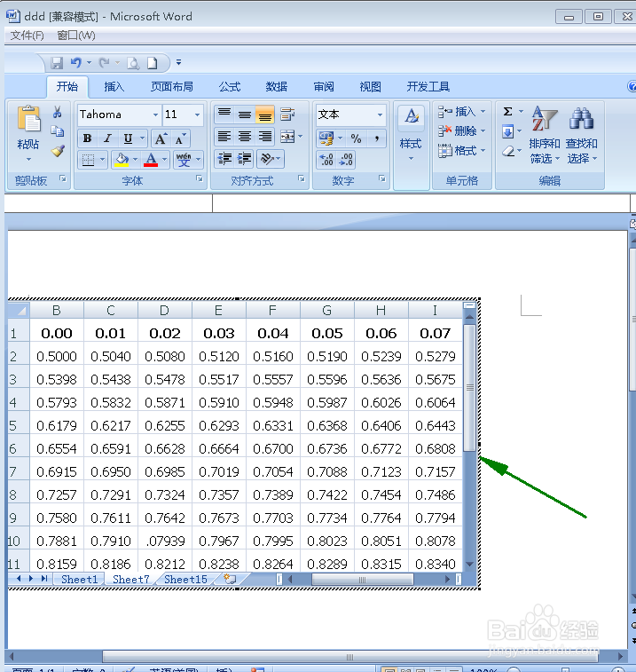Image resolution: width=636 pixels, height=672 pixels.
Task: Switch to the 数据 ribbon tab
Action: tap(276, 87)
